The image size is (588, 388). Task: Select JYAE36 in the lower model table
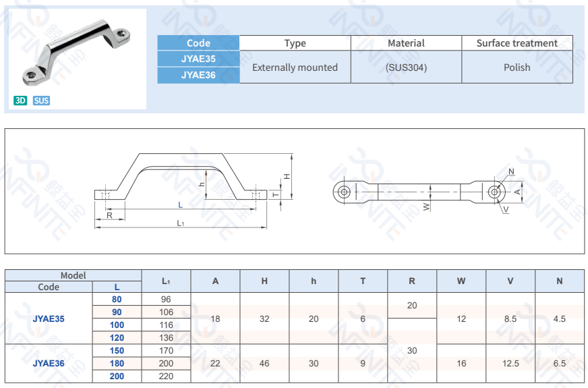49,363
